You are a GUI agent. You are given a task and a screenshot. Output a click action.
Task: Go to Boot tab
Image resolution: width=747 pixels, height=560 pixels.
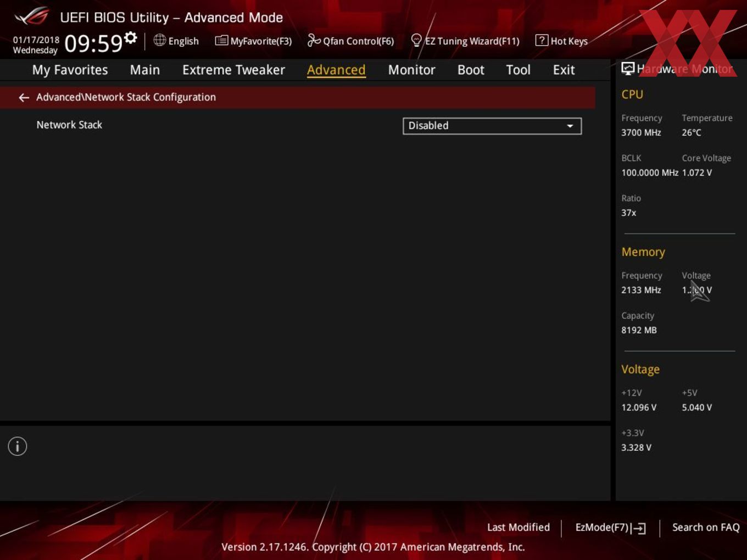(x=471, y=70)
